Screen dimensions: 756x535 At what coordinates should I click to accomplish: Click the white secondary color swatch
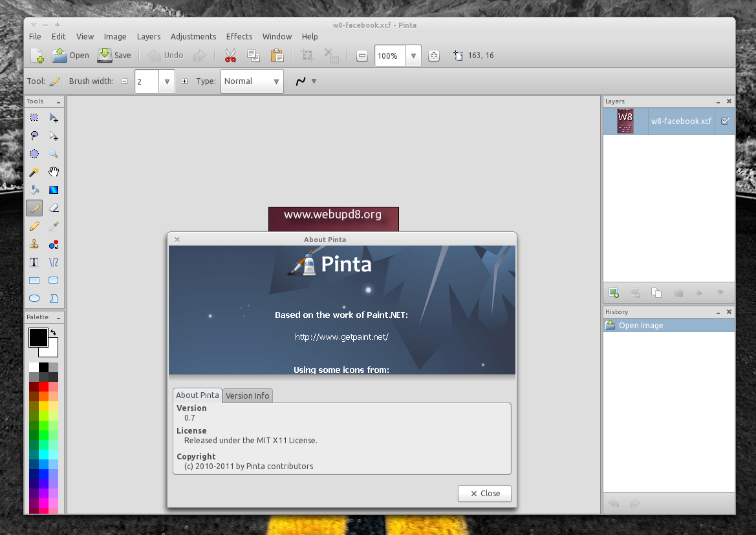(53, 351)
